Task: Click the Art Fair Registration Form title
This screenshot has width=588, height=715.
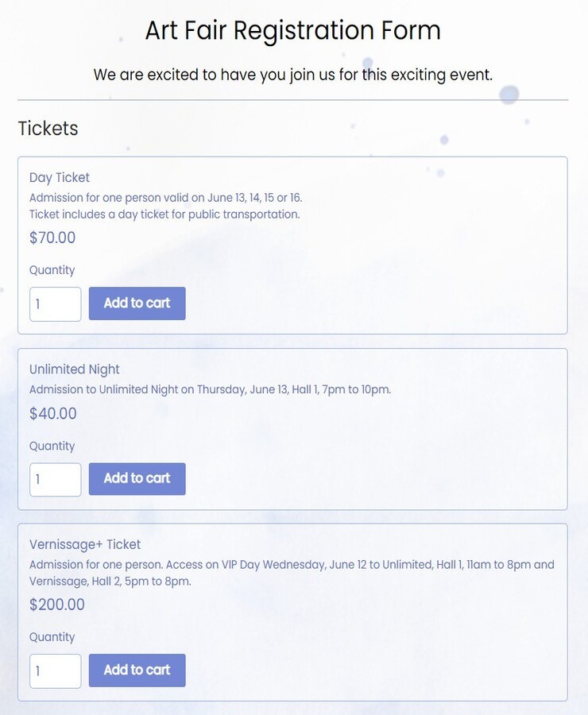Action: tap(293, 29)
